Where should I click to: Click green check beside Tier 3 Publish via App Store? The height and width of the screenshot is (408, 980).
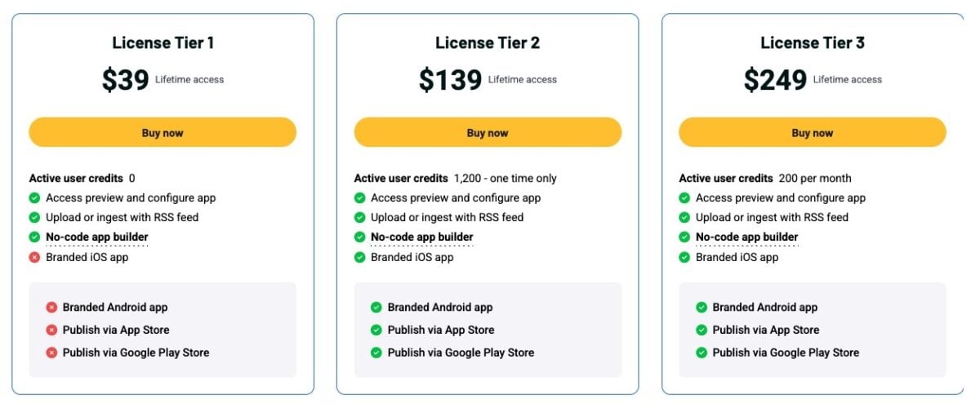tap(702, 330)
